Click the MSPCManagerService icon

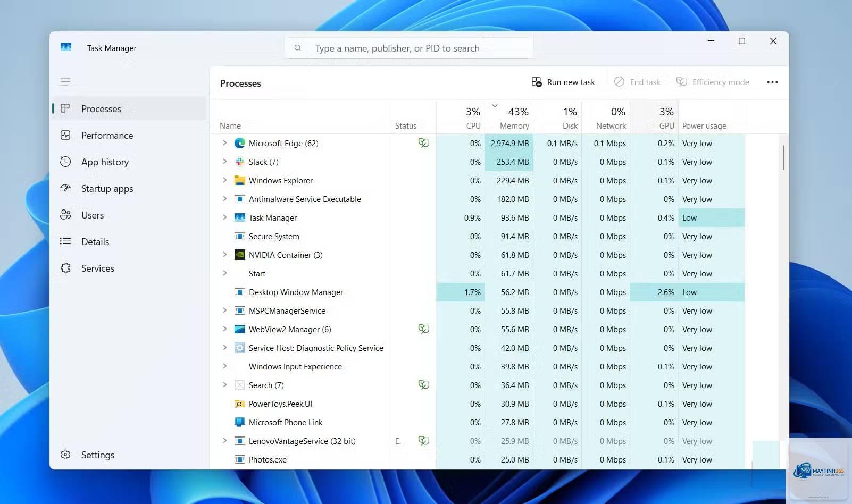tap(240, 310)
